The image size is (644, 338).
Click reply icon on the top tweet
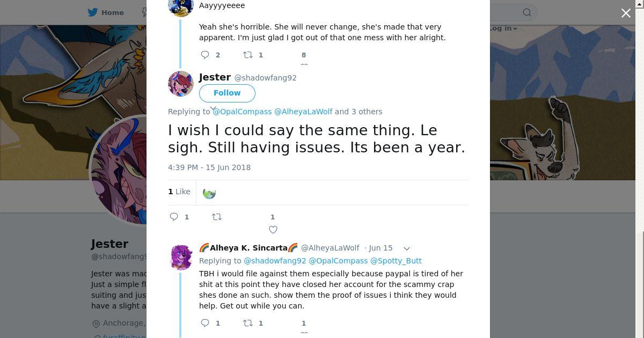point(205,55)
